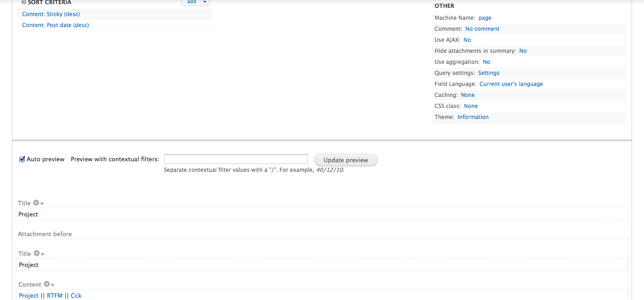Expand the Sort Criteria add dropdown arrow
This screenshot has height=300, width=644.
tap(205, 2)
